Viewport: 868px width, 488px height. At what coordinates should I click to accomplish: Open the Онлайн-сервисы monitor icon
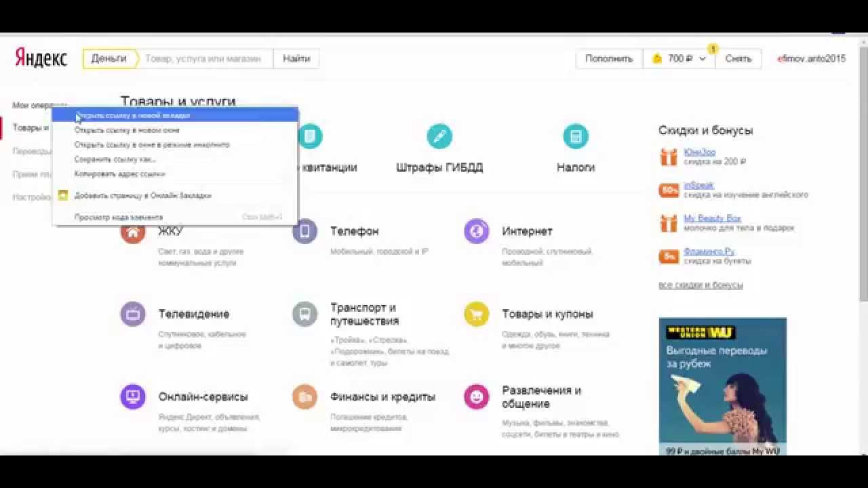[x=133, y=396]
